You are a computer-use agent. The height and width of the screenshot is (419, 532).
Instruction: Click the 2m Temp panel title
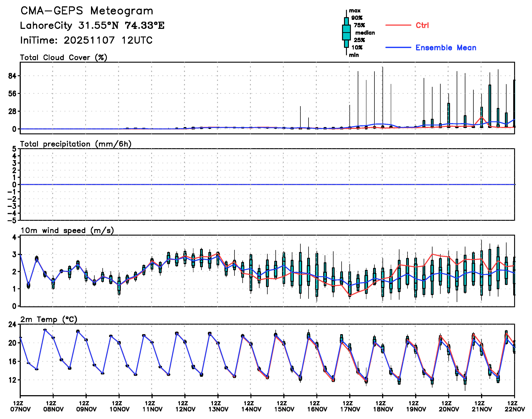tap(49, 319)
